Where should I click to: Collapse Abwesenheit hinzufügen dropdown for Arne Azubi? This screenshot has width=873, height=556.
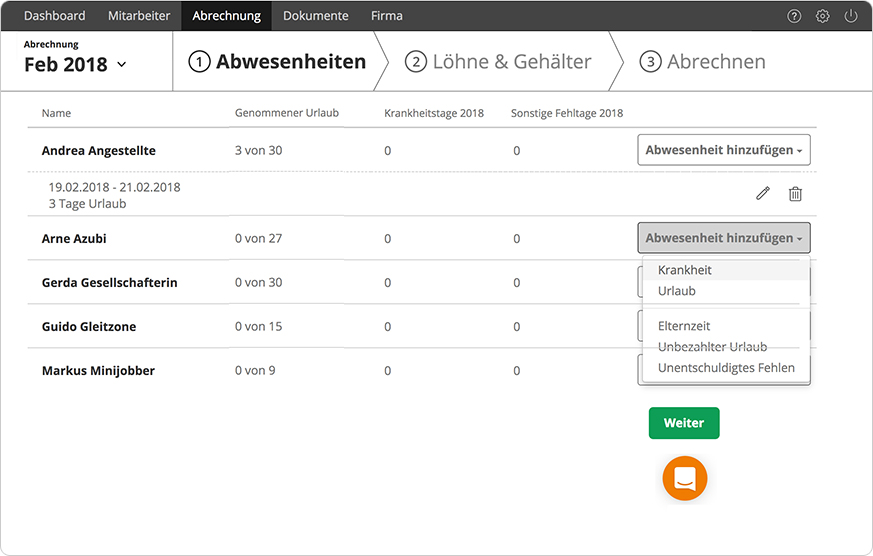click(723, 238)
